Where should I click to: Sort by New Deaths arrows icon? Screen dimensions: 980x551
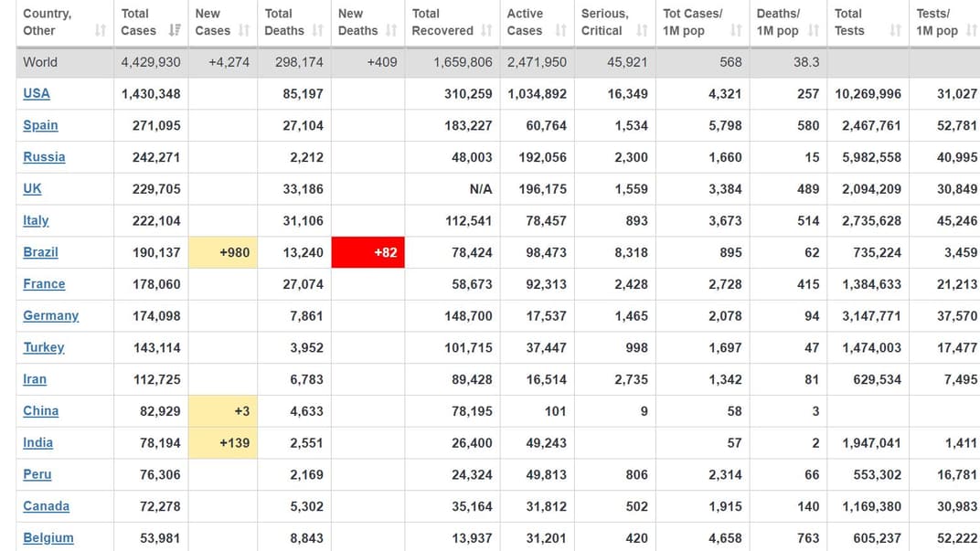click(391, 31)
